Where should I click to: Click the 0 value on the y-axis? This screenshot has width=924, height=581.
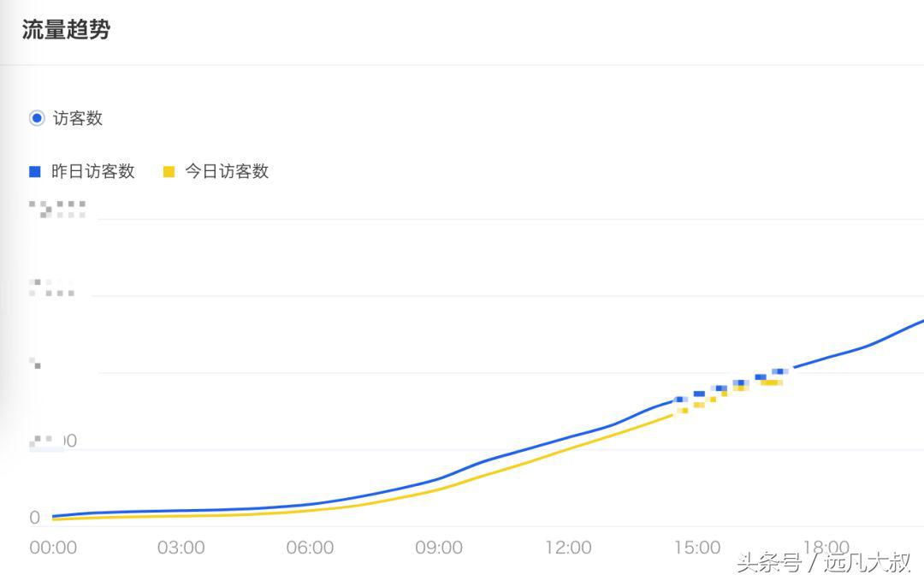pos(35,518)
